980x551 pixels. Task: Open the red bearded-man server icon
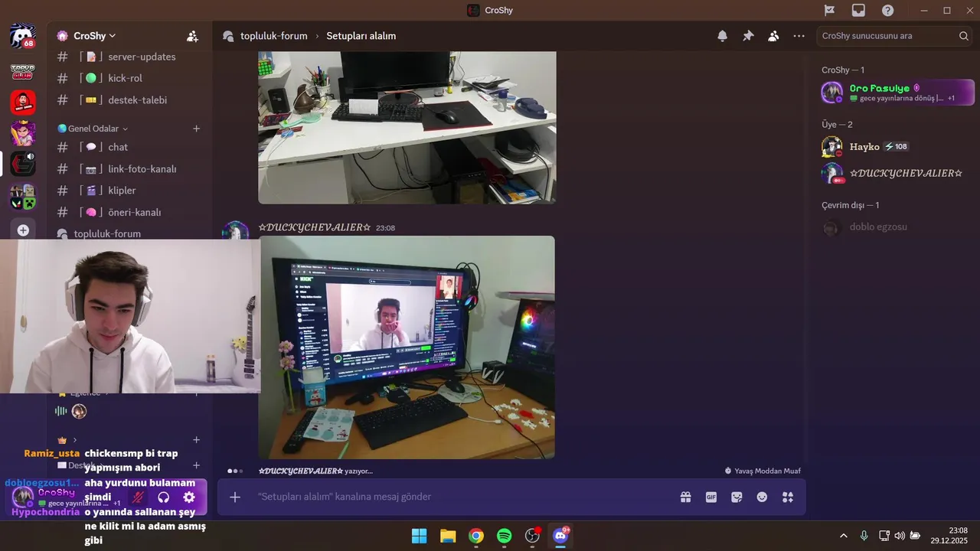click(x=22, y=102)
